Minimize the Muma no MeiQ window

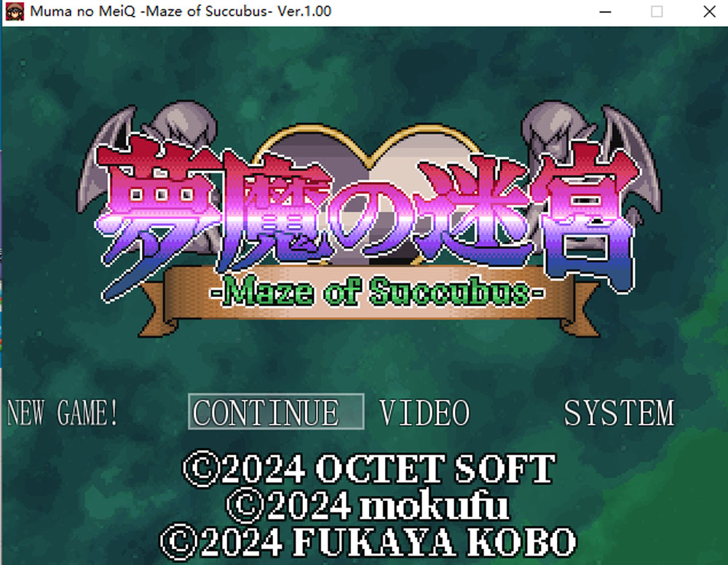coord(605,12)
